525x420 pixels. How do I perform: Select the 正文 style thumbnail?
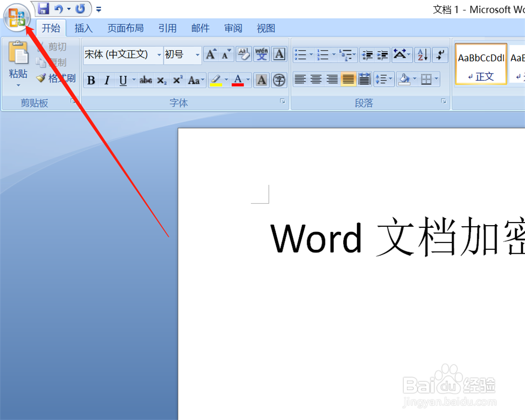point(481,64)
